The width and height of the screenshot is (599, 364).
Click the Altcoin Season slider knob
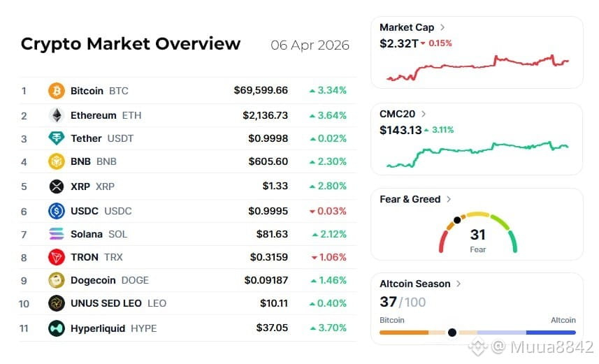tap(452, 333)
